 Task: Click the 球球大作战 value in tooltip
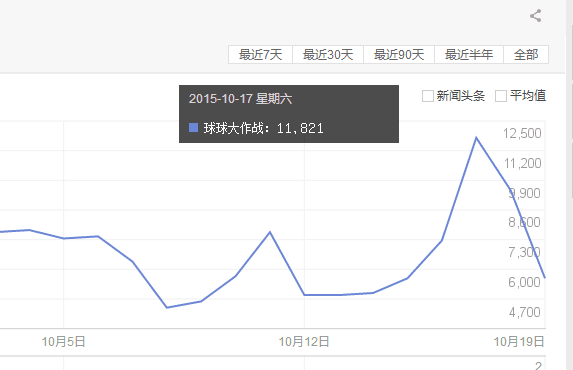click(x=300, y=128)
